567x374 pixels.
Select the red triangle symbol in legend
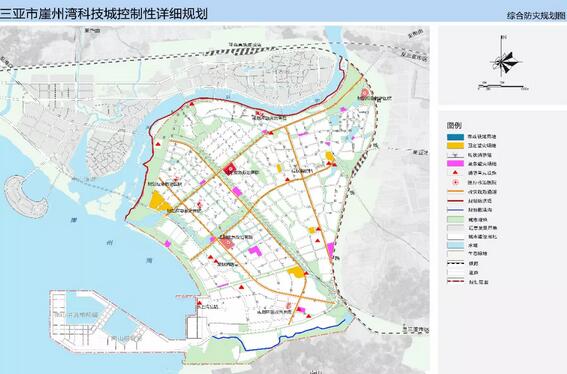[455, 173]
